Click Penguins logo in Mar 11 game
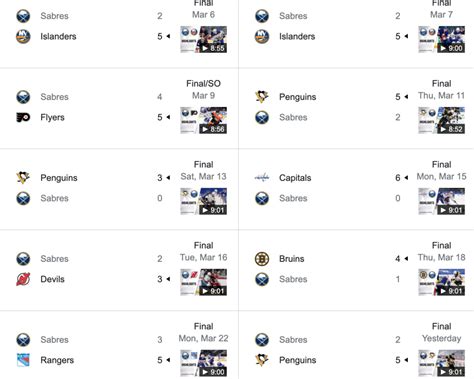 point(262,97)
